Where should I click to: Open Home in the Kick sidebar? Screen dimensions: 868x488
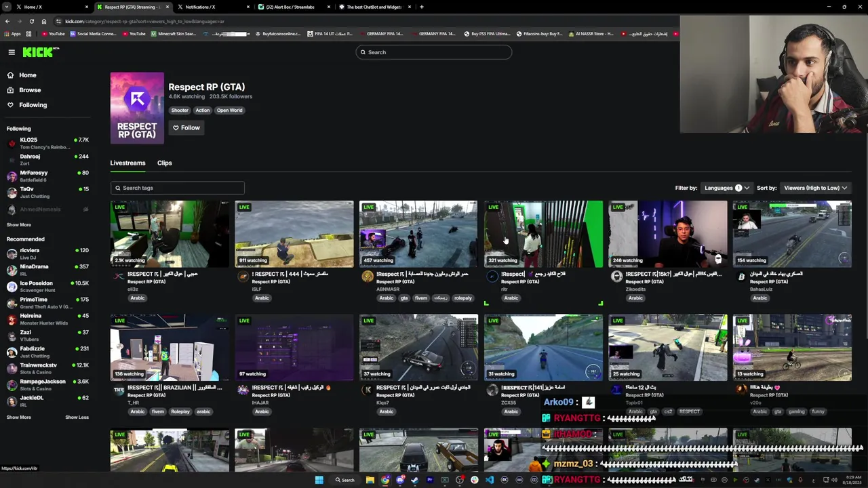28,75
